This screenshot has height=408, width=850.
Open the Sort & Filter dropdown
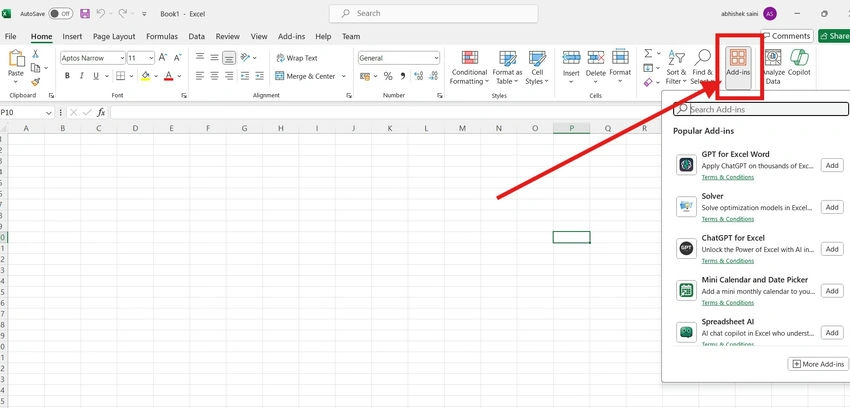coord(676,68)
